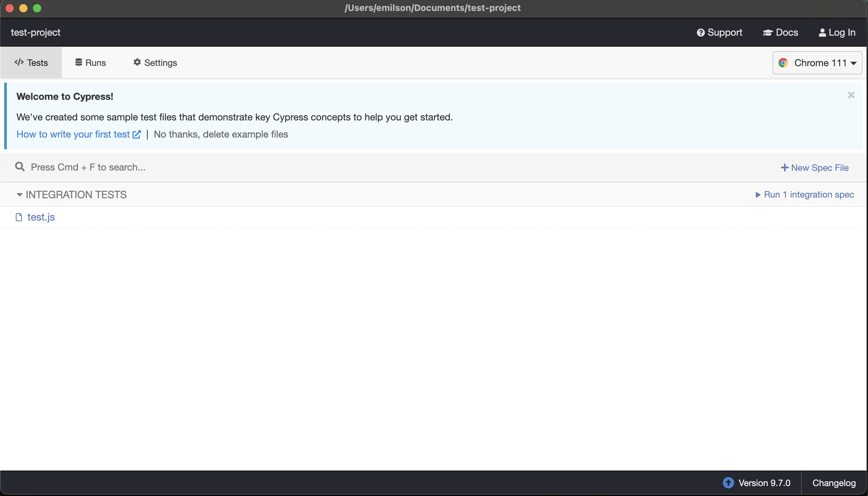The height and width of the screenshot is (496, 868).
Task: Close the welcome banner
Action: coord(851,95)
